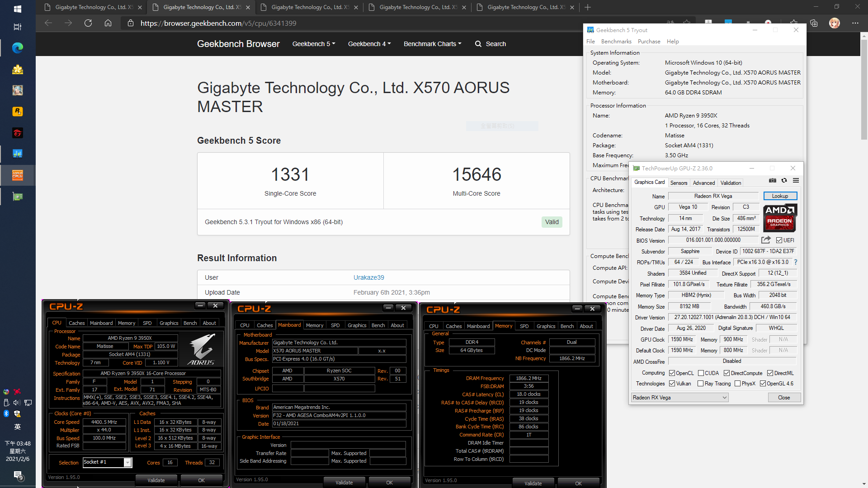This screenshot has height=488, width=868.
Task: Close the first Gigabyte Technology browser tab
Action: coord(140,7)
